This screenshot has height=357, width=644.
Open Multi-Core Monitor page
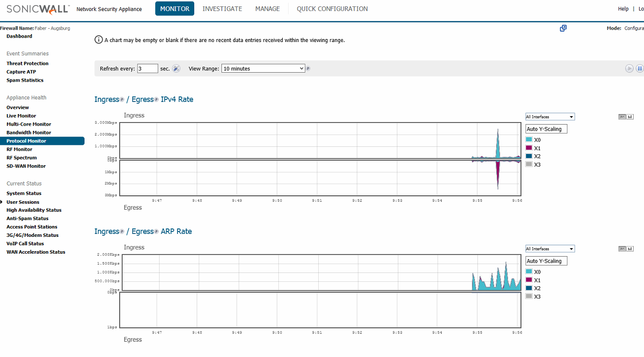(29, 124)
